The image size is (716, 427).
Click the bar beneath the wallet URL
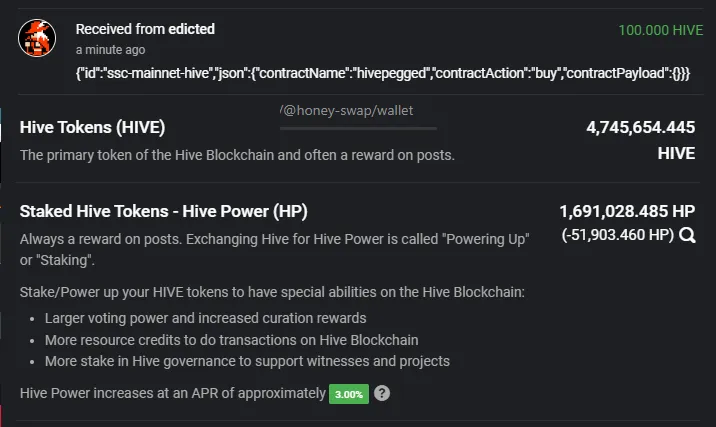pyautogui.click(x=358, y=129)
